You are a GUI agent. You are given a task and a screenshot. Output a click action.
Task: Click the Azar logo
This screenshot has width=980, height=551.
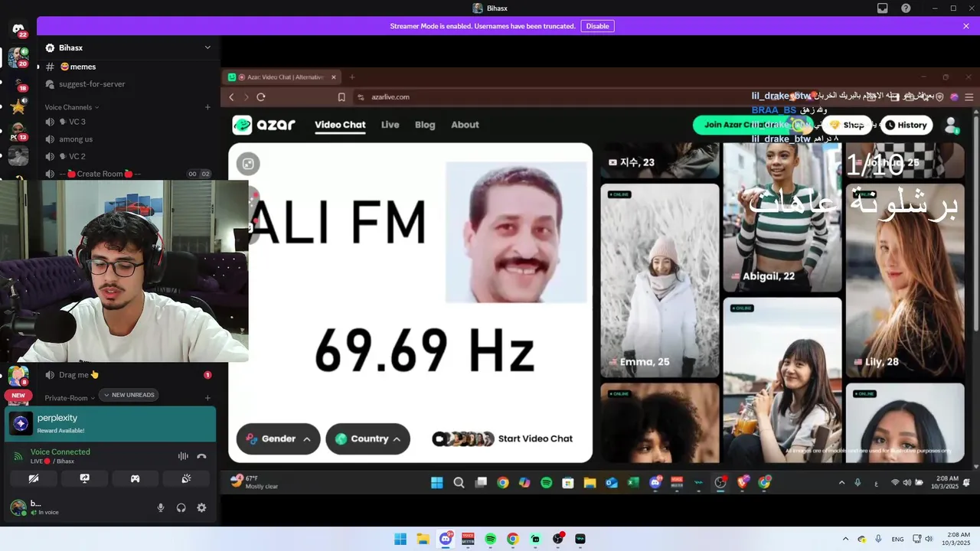click(264, 125)
